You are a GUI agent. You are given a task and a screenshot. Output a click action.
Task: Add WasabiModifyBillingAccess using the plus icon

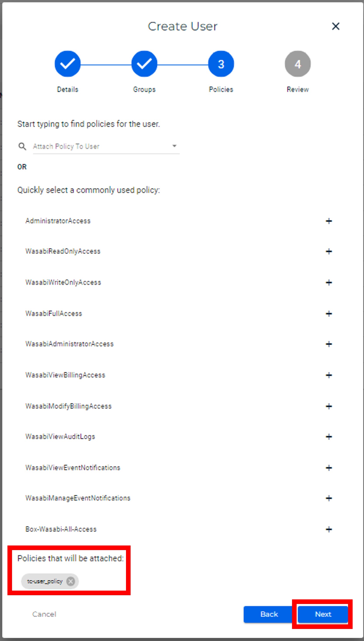point(329,406)
